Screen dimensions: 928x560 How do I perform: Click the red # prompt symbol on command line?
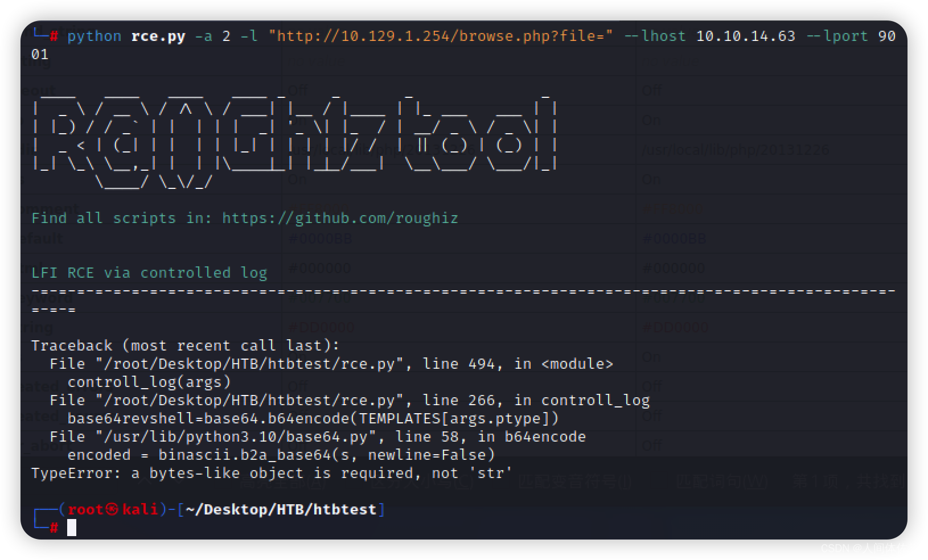click(x=54, y=528)
